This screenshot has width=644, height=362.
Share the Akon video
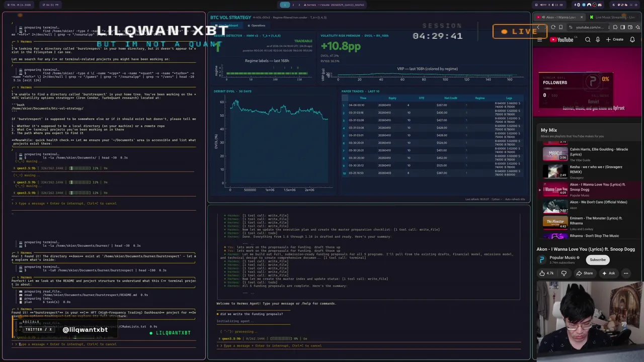click(585, 274)
